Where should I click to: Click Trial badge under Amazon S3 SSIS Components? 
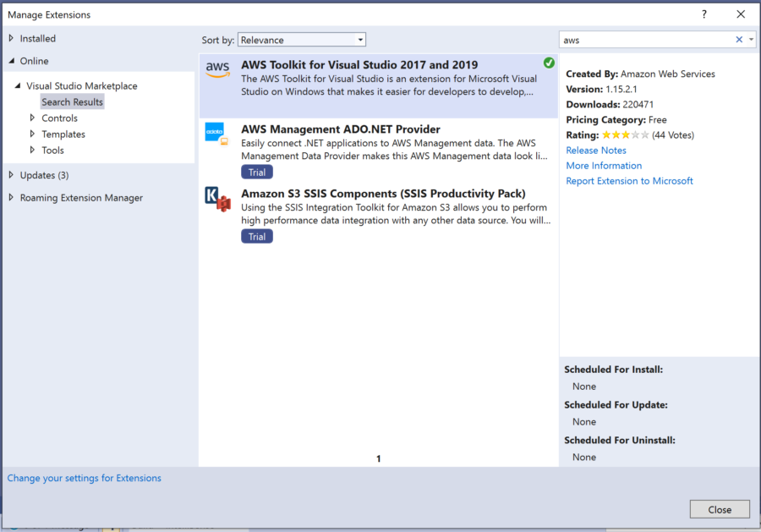257,236
